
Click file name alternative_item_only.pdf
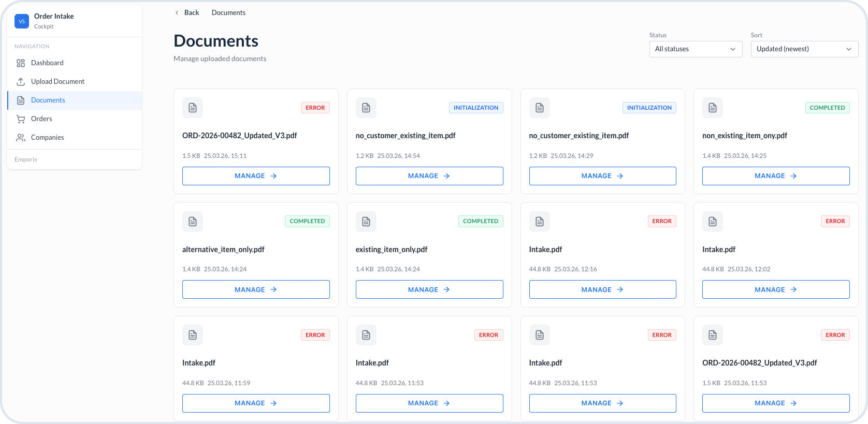click(x=223, y=250)
